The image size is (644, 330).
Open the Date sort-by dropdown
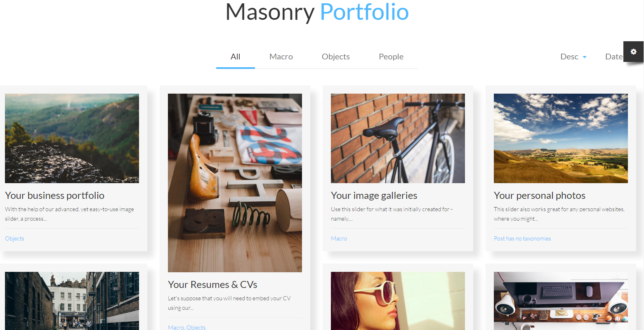(x=613, y=57)
